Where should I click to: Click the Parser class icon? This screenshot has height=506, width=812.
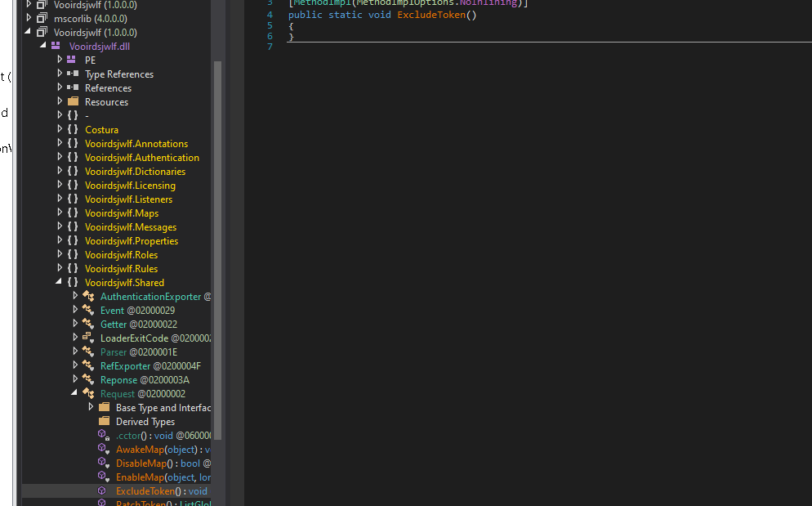88,352
